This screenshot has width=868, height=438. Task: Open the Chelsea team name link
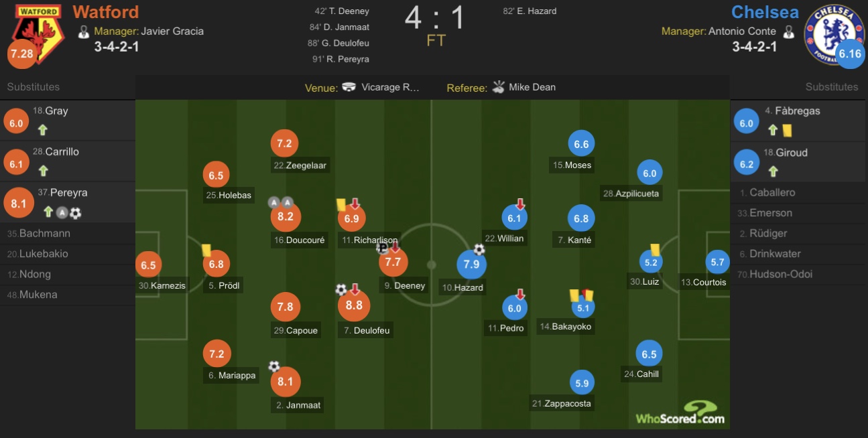[x=765, y=12]
